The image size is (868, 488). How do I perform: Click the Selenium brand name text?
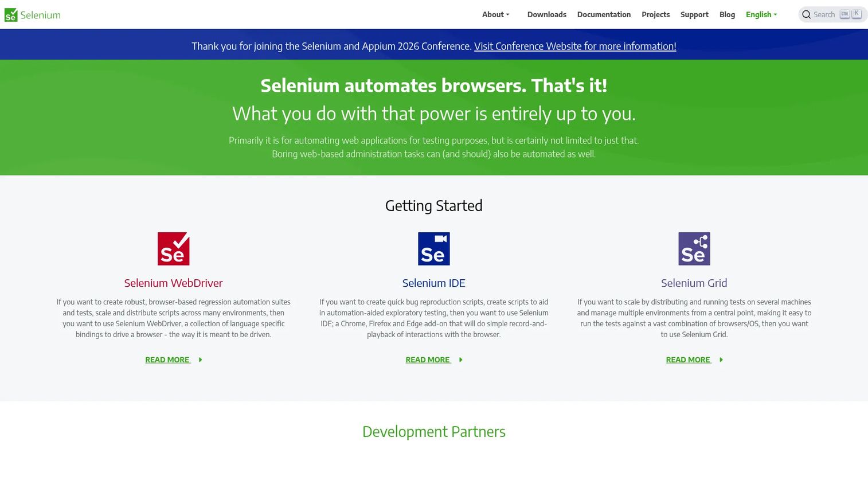[40, 15]
